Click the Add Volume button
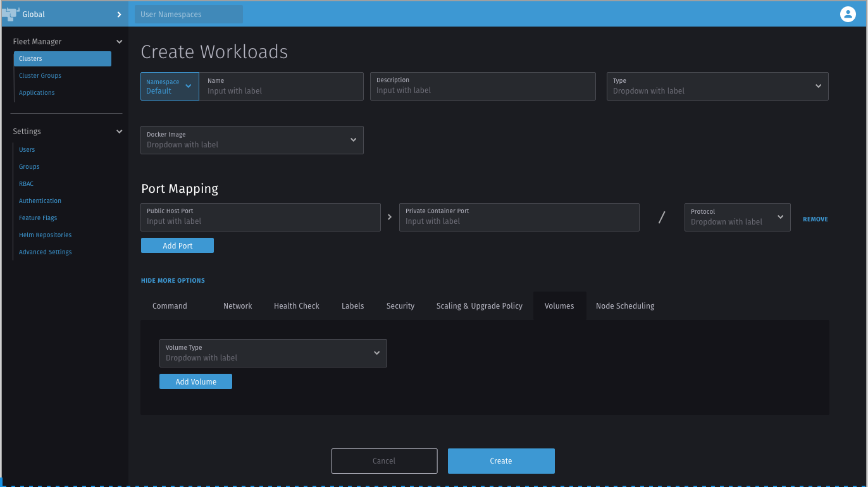Screen dimensions: 868x487 click(195, 381)
